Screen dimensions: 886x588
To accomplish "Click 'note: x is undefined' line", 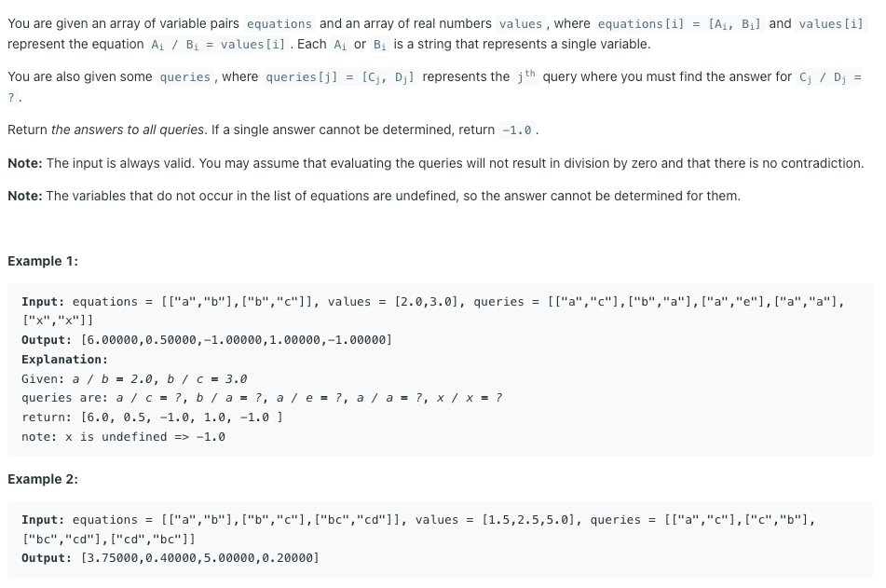I will tap(123, 437).
